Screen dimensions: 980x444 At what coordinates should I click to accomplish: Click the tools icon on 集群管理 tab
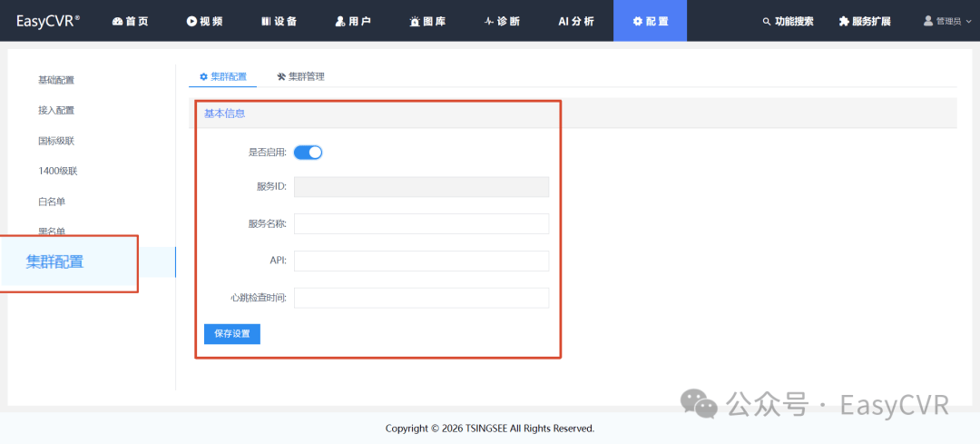tap(281, 77)
